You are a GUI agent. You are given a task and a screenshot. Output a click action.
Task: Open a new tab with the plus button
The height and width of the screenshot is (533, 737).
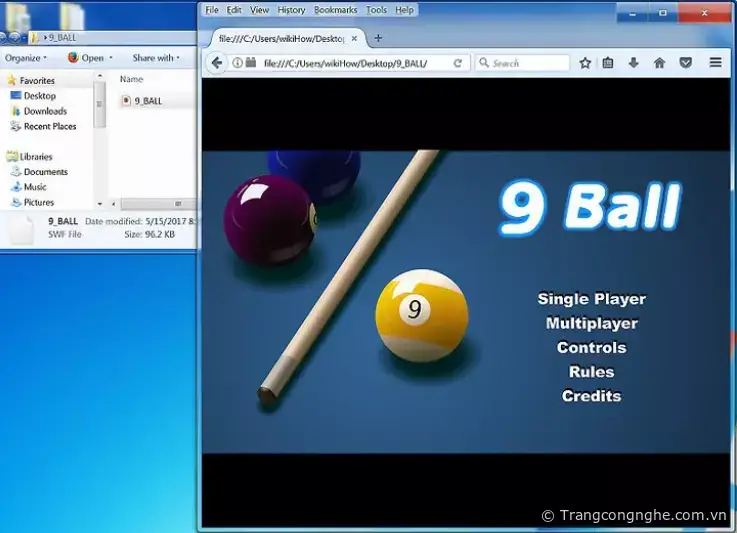pyautogui.click(x=378, y=38)
